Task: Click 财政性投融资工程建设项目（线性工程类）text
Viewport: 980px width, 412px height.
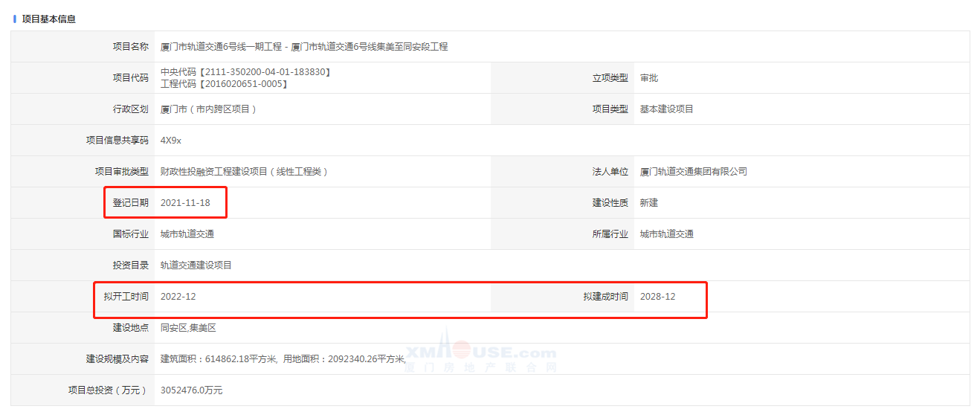Action: pos(244,172)
